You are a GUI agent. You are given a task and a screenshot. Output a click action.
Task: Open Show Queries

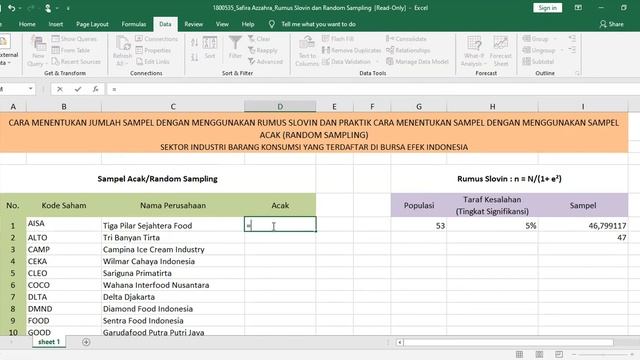[x=74, y=39]
